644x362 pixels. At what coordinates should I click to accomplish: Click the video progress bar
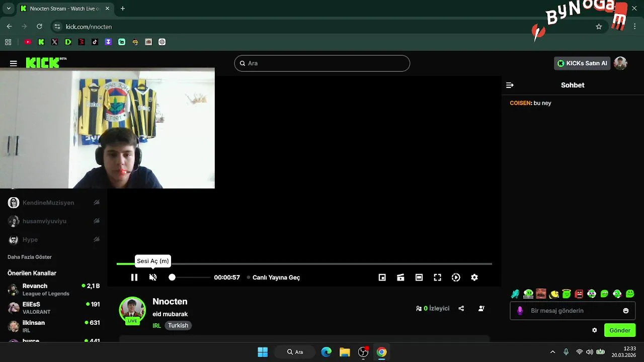[304, 263]
